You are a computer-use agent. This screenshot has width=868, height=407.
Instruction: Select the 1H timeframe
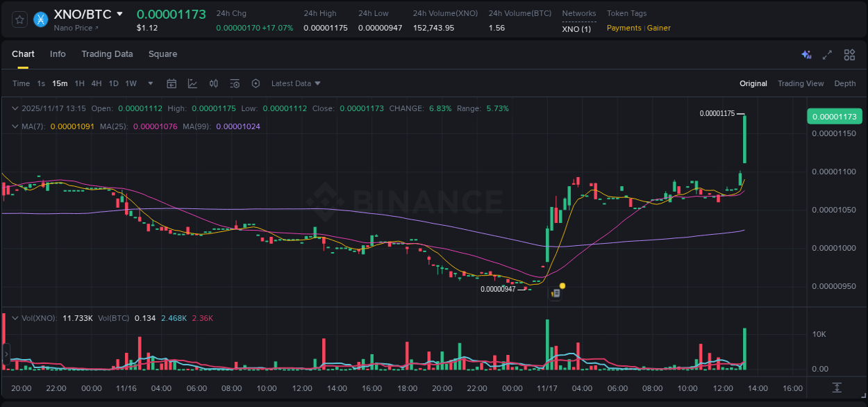point(81,83)
